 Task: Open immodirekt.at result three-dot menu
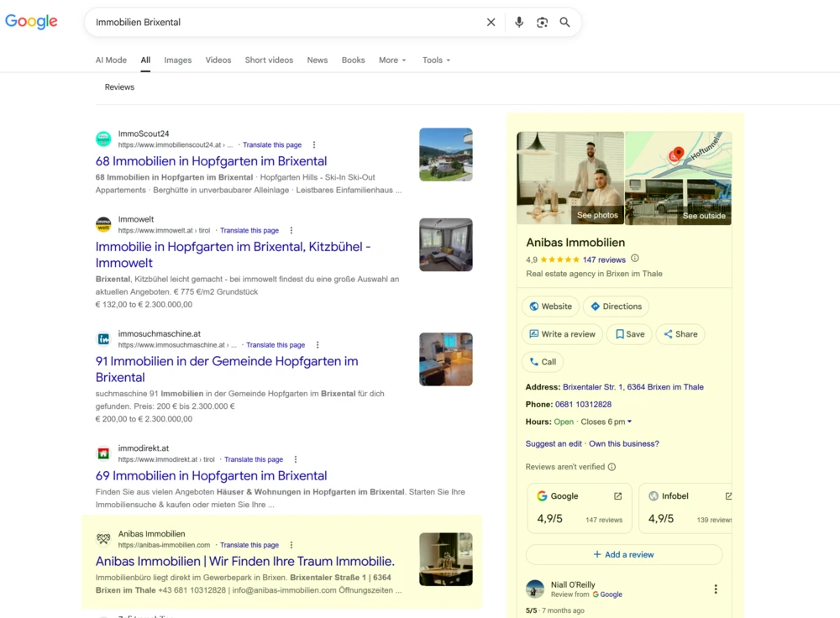[295, 459]
